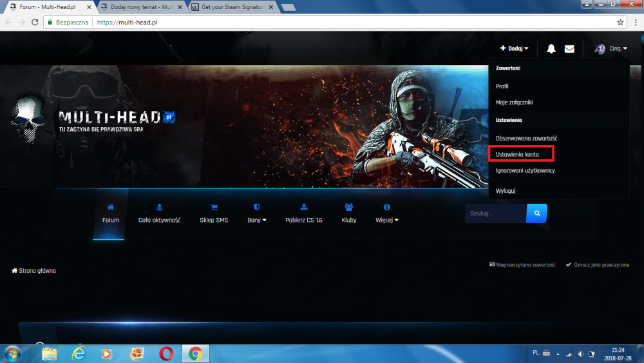Click the blue search magnifier button
Screen dimensions: 644x363
(x=536, y=213)
